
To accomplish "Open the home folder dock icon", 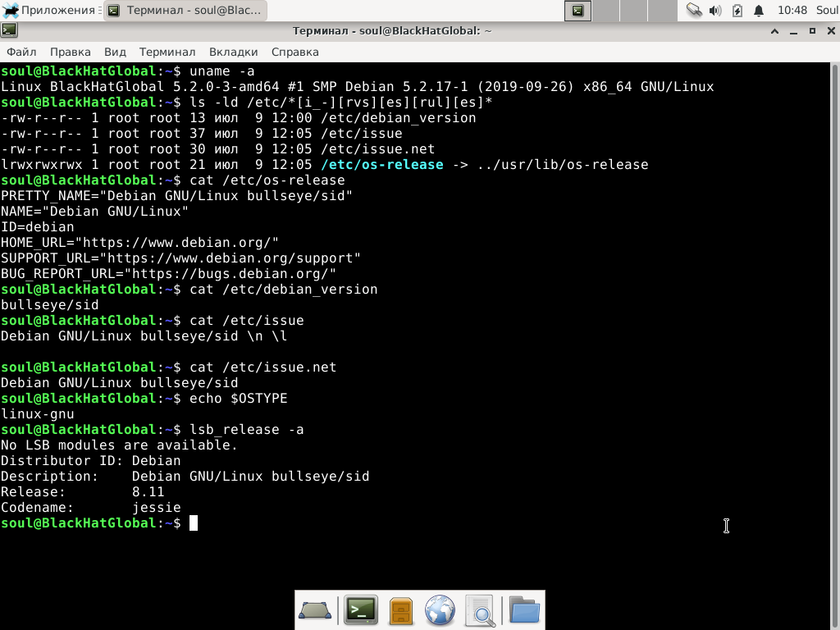I will pos(524,609).
